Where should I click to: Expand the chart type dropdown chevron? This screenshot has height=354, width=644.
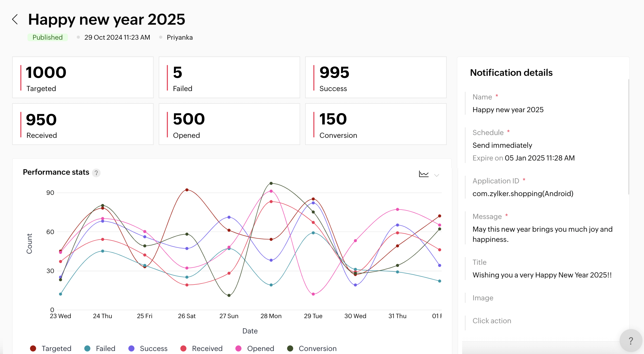[436, 175]
